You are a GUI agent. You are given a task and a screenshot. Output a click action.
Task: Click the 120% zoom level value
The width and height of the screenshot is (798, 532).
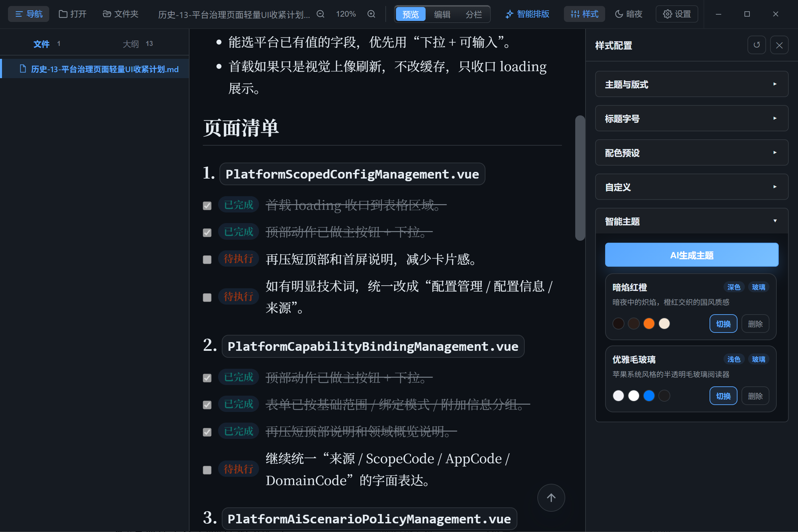[346, 14]
